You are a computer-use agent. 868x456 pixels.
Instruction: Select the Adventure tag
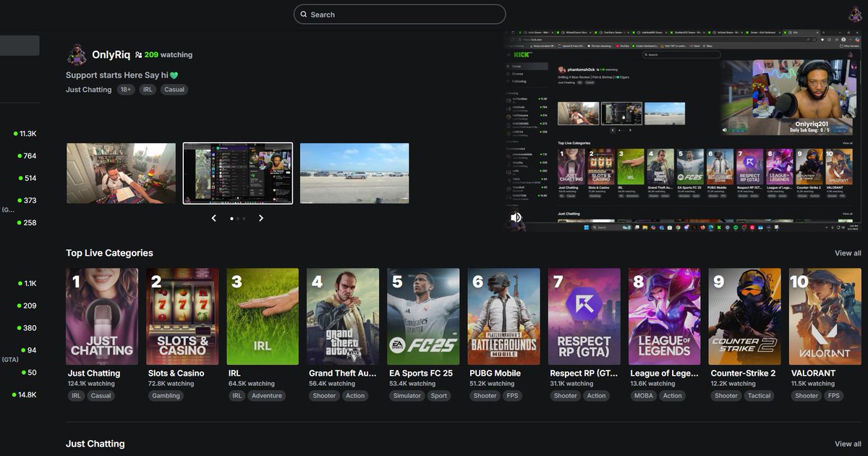point(267,396)
